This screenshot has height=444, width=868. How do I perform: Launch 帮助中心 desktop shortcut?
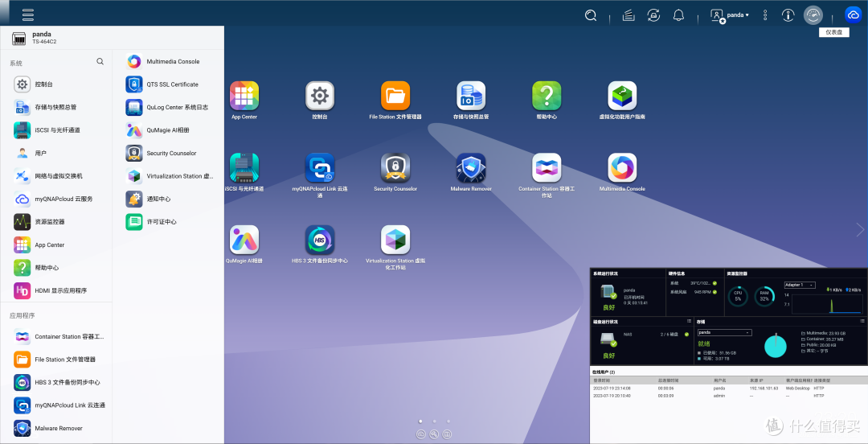547,96
